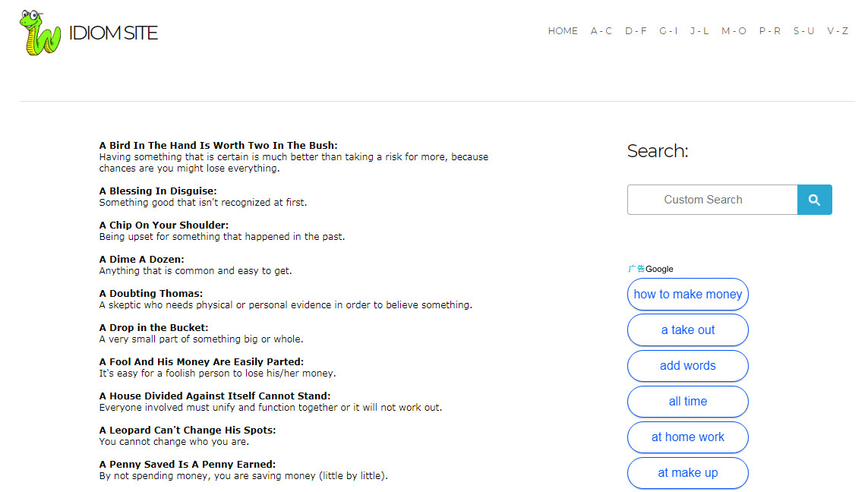The height and width of the screenshot is (492, 868).
Task: Open the "all time" ad link
Action: tap(687, 402)
